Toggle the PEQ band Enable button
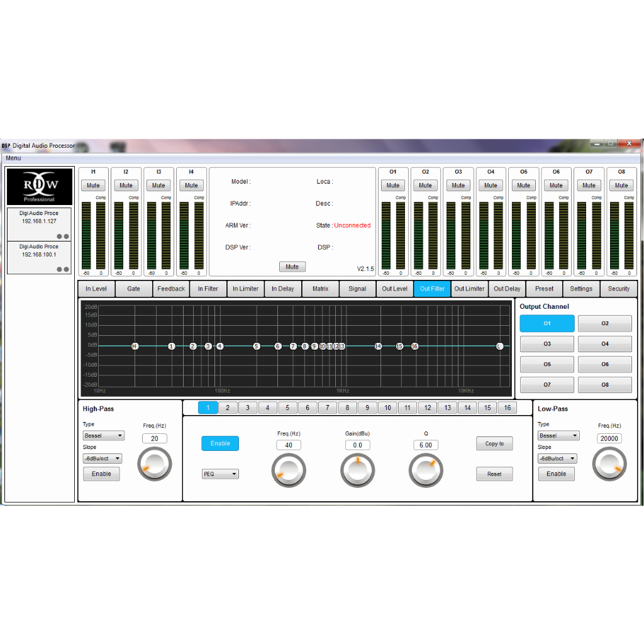Image resolution: width=644 pixels, height=644 pixels. coord(220,443)
